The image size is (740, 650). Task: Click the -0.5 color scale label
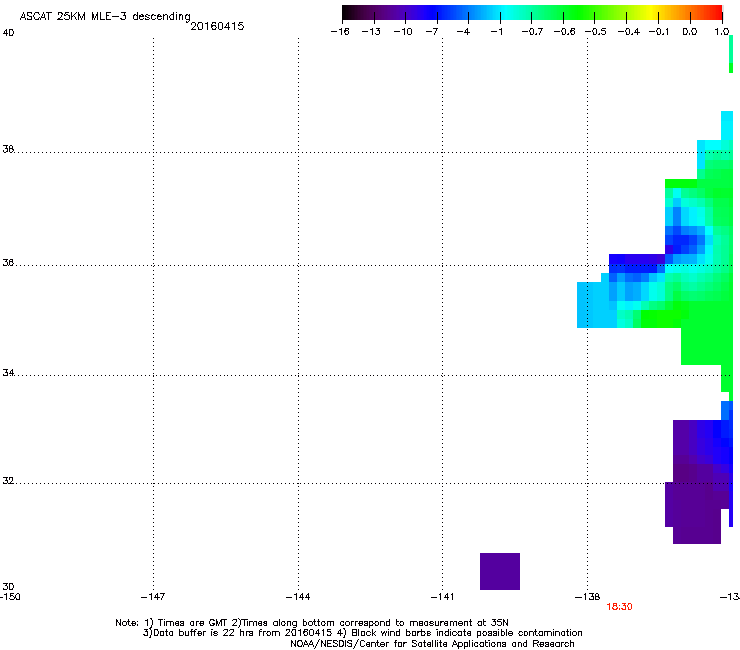(x=596, y=32)
